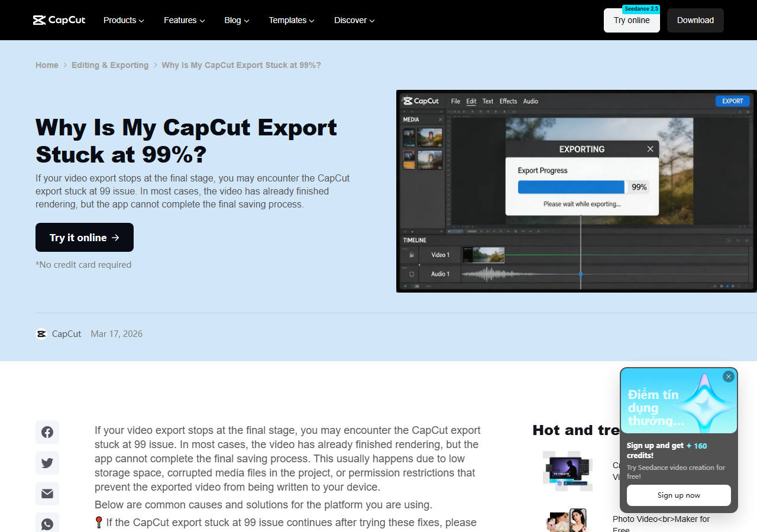Share the article on Facebook
This screenshot has height=532, width=757.
pyautogui.click(x=47, y=432)
